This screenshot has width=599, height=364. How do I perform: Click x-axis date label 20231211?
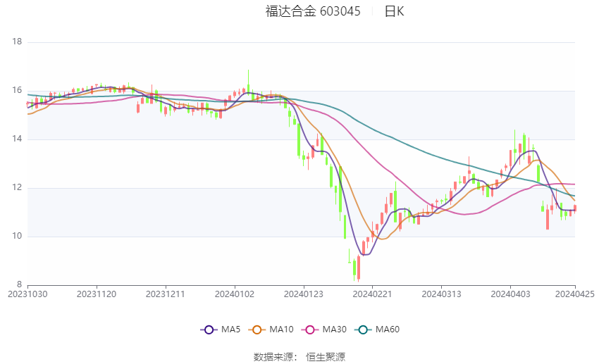click(x=166, y=294)
